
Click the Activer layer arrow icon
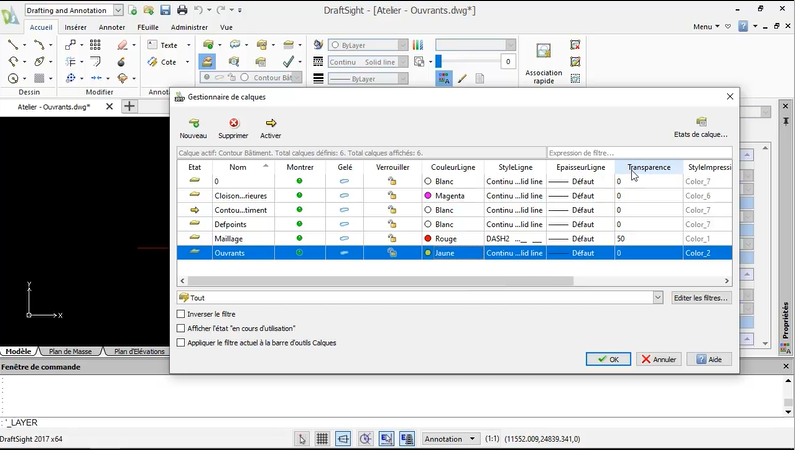pyautogui.click(x=270, y=123)
